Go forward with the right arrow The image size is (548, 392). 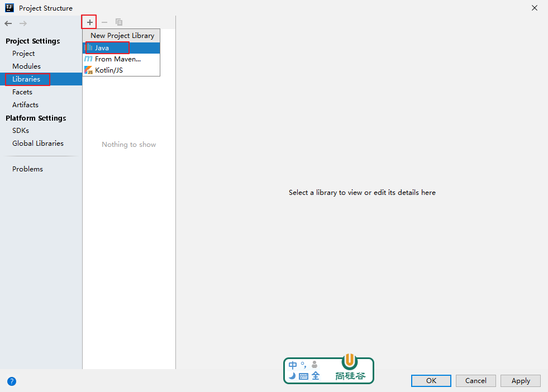click(x=23, y=23)
